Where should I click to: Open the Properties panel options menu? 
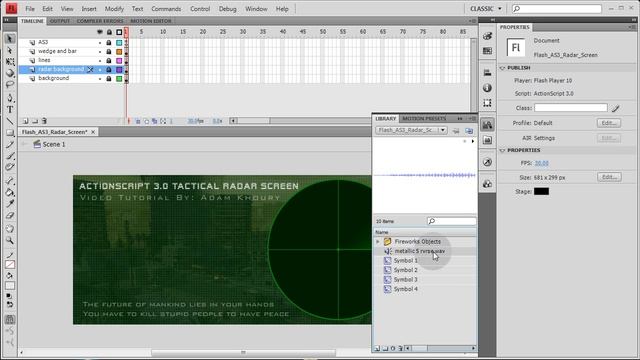click(x=632, y=27)
